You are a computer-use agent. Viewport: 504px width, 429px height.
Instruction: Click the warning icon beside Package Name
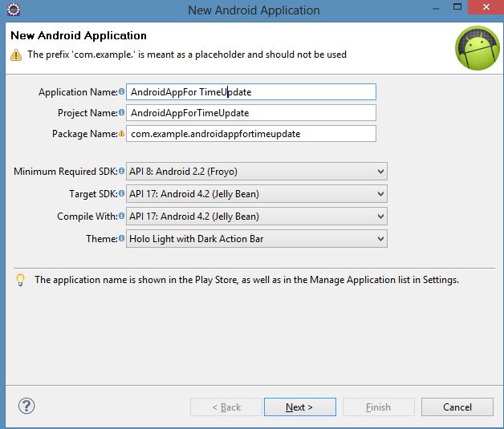(x=122, y=134)
